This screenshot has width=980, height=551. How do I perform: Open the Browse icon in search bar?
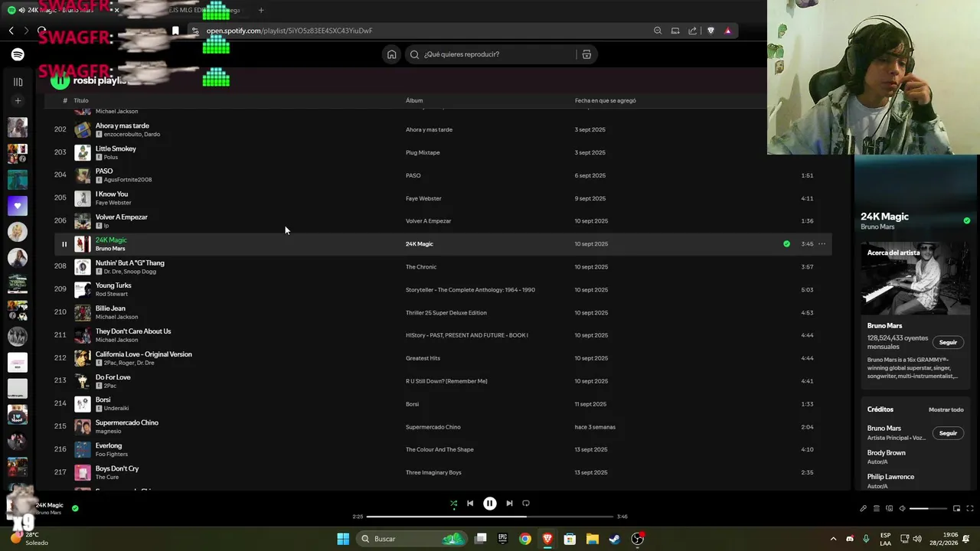tap(586, 54)
